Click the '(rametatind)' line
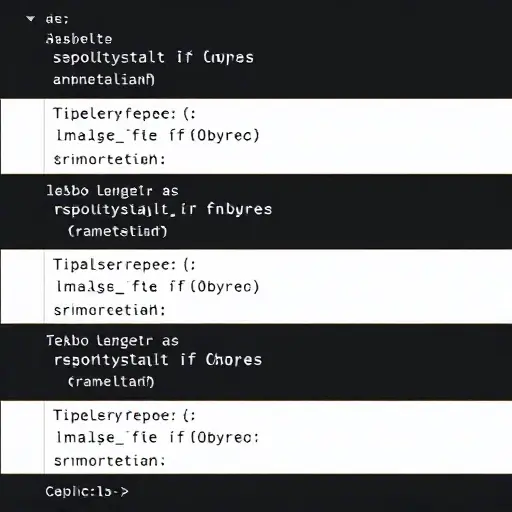512x512 pixels. click(x=117, y=231)
